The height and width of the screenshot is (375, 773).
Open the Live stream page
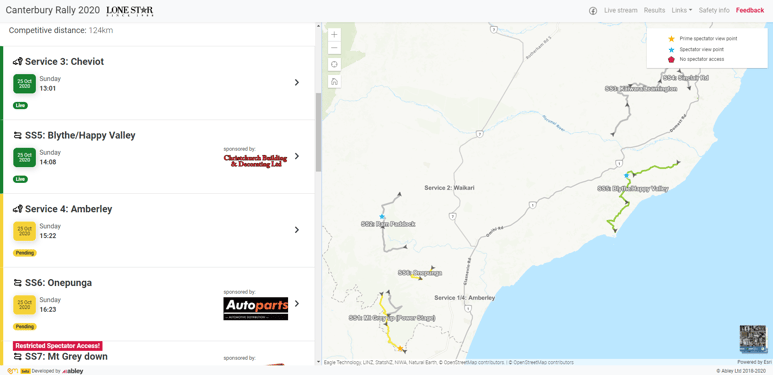(x=621, y=10)
